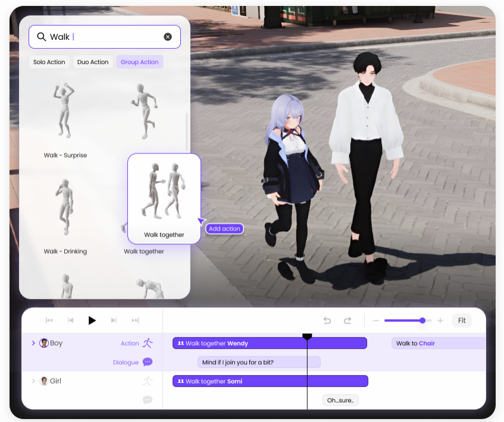Expand the Girl character track
Image resolution: width=504 pixels, height=422 pixels.
click(x=33, y=381)
